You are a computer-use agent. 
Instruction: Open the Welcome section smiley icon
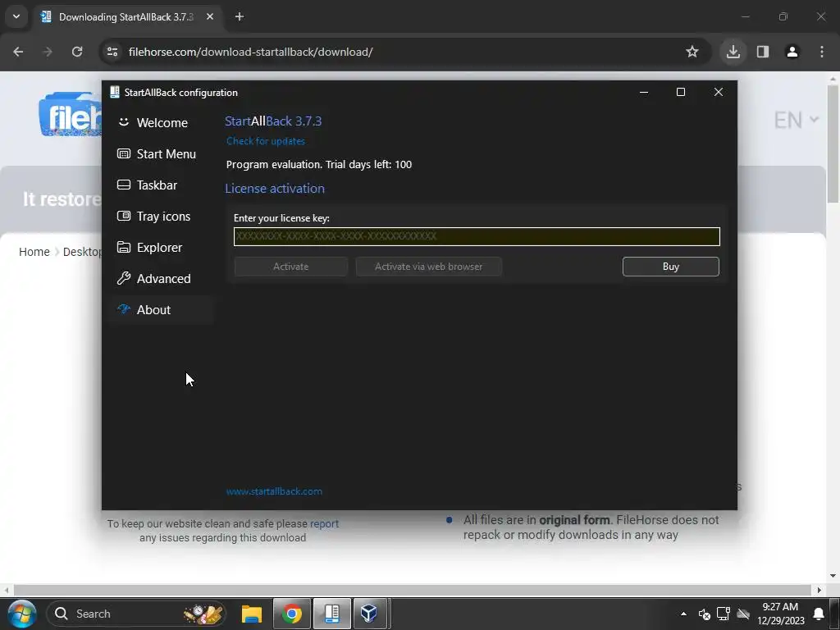point(124,122)
